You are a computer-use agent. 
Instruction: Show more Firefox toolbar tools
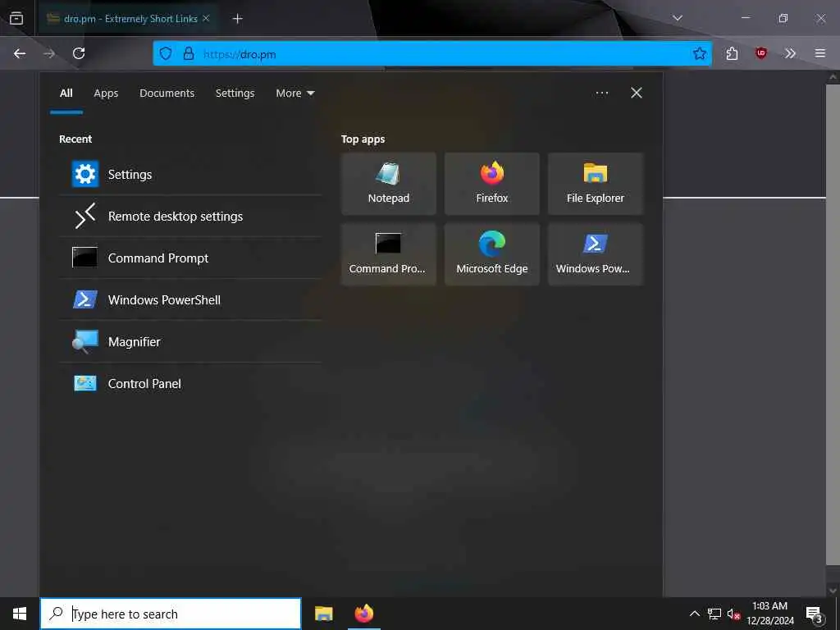[790, 53]
